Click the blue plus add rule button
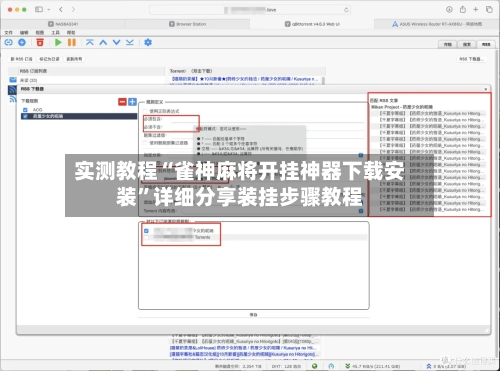The image size is (500, 371). click(133, 102)
